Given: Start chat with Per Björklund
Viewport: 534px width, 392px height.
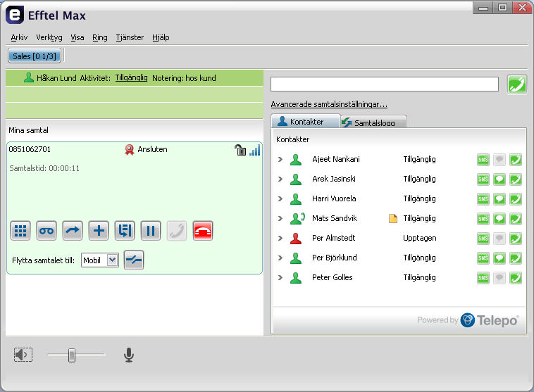Looking at the screenshot, I should click(x=499, y=258).
